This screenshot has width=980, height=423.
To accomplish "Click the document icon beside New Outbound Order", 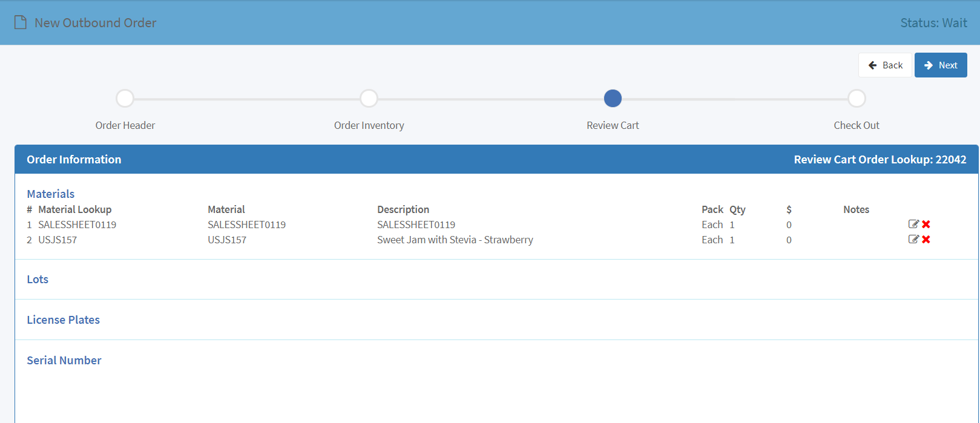I will point(21,22).
